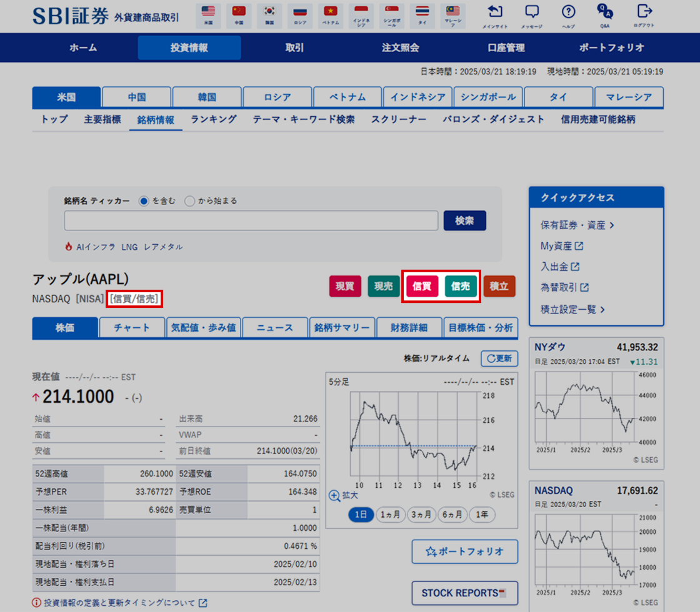Click the 積立 button

tap(499, 287)
